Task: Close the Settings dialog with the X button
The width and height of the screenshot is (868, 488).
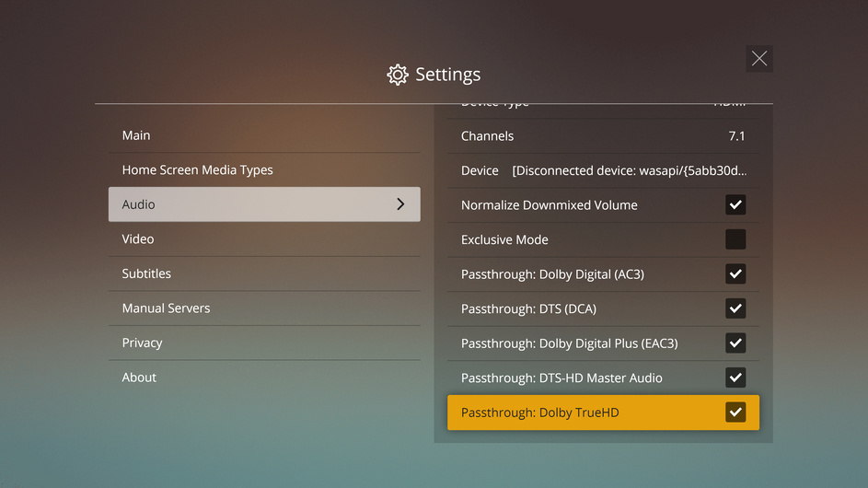Action: click(759, 58)
